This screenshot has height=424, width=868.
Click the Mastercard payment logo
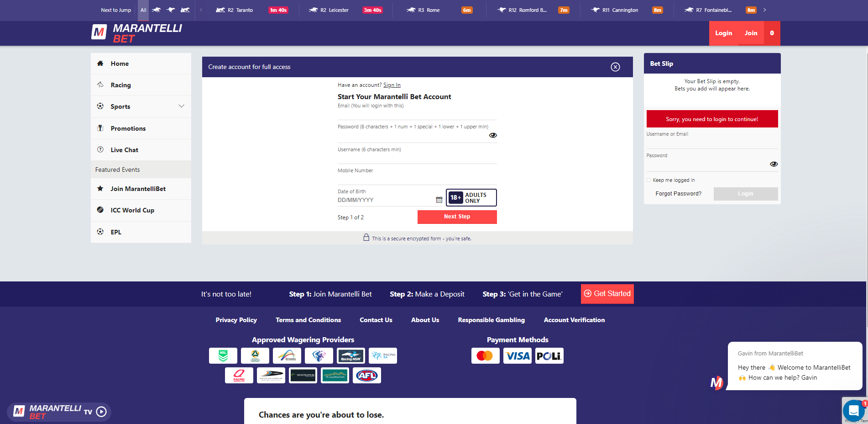(486, 355)
